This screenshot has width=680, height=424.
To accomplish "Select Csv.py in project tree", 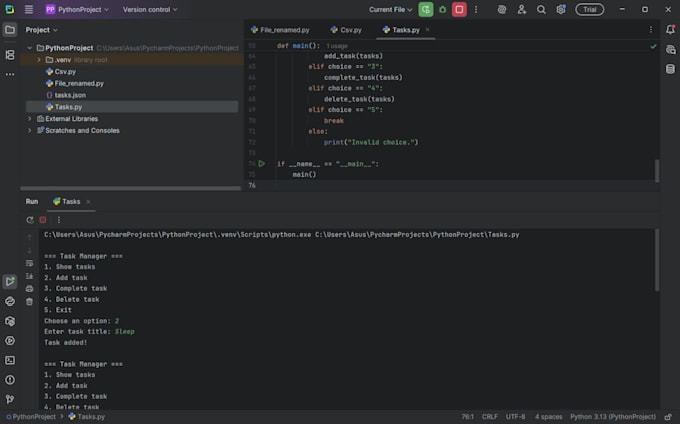I will [65, 72].
